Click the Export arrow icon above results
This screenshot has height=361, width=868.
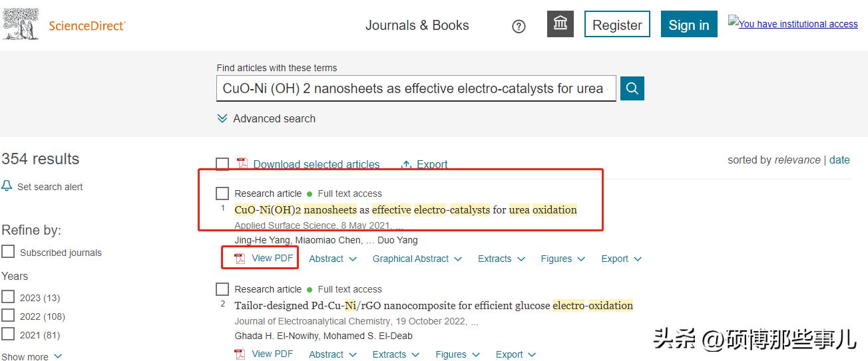tap(406, 164)
